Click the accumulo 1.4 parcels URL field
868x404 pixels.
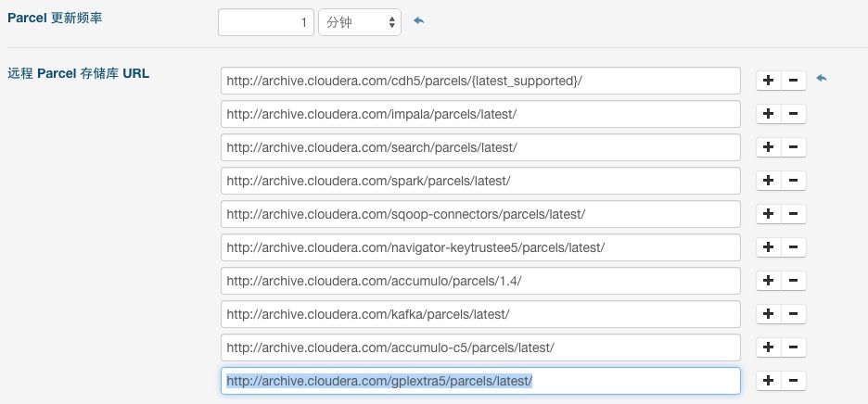tap(480, 281)
